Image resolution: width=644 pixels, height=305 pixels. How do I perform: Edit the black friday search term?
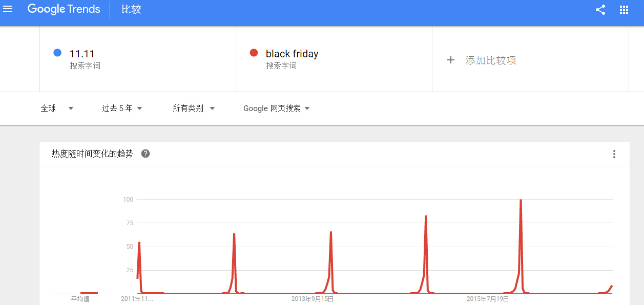292,54
